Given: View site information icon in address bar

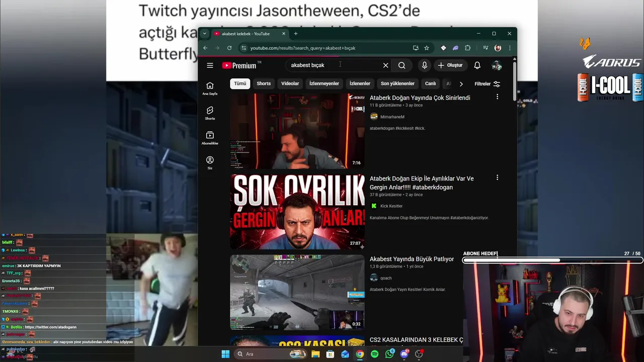Looking at the screenshot, I should coord(244,48).
